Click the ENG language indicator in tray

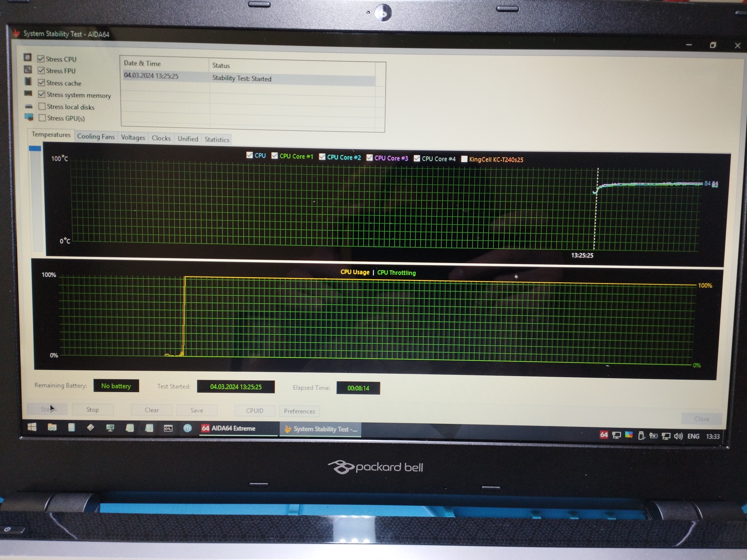[693, 436]
